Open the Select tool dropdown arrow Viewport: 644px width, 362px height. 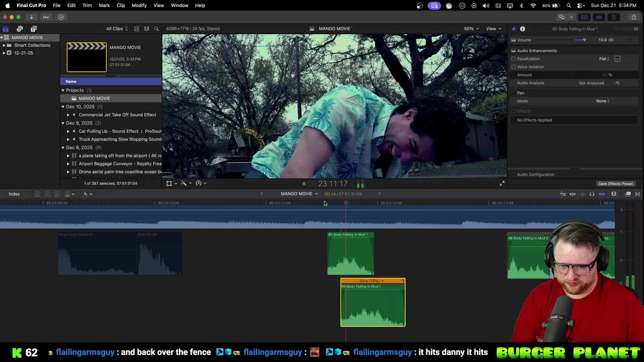point(91,194)
